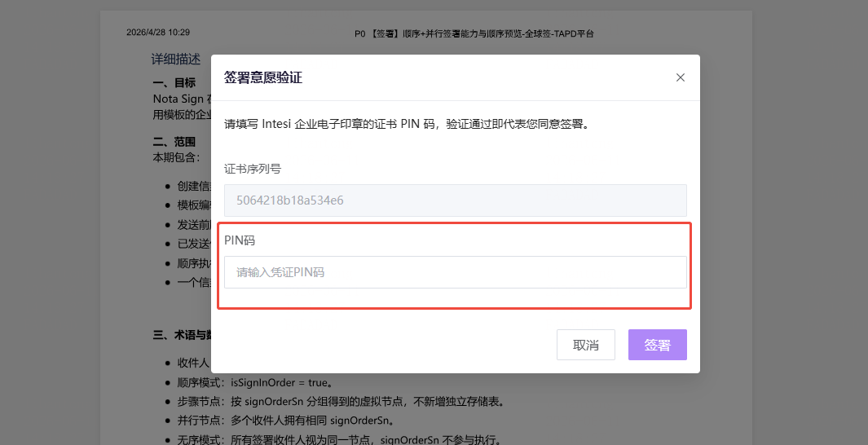The image size is (868, 445).
Task: Close the 签署意愿验证 dialog with X
Action: pos(681,77)
